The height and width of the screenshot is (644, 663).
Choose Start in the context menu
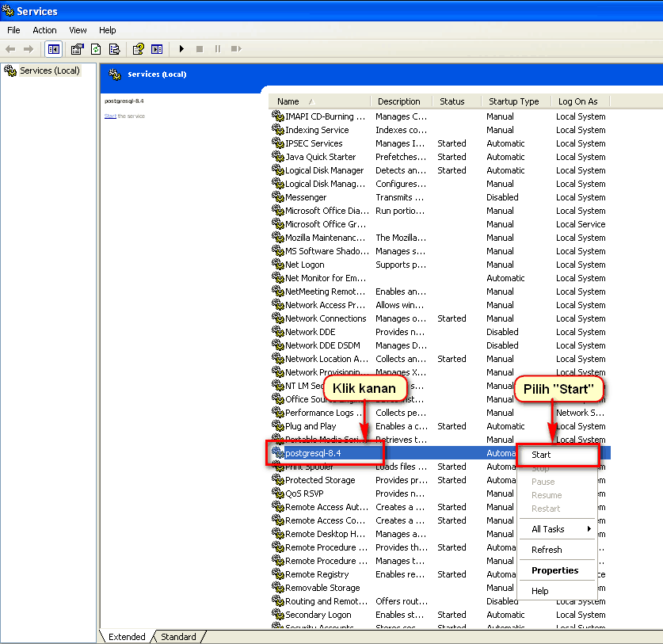point(558,455)
